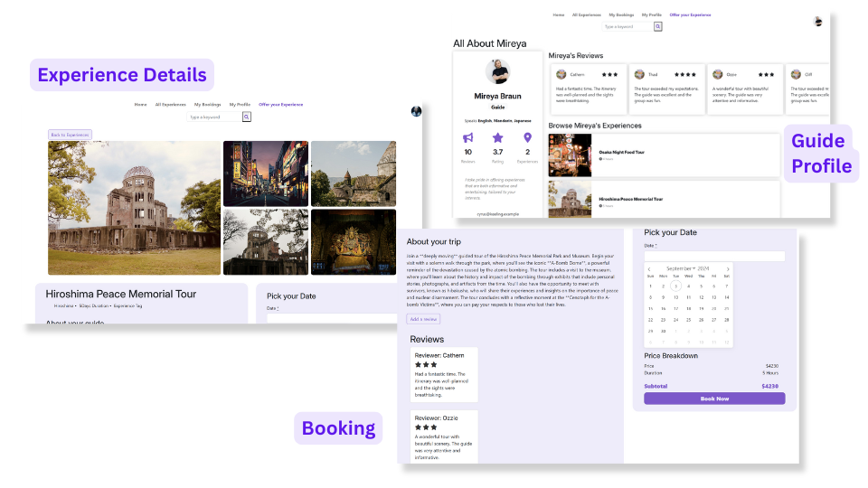Open the large A-Bomb Dome main photo
The height and width of the screenshot is (488, 868).
[x=134, y=208]
